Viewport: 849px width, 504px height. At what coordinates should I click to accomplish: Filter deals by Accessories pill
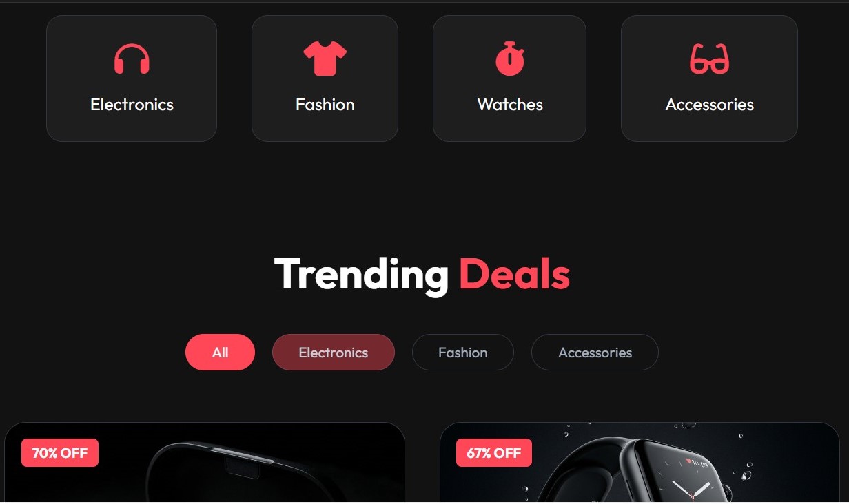(x=595, y=353)
